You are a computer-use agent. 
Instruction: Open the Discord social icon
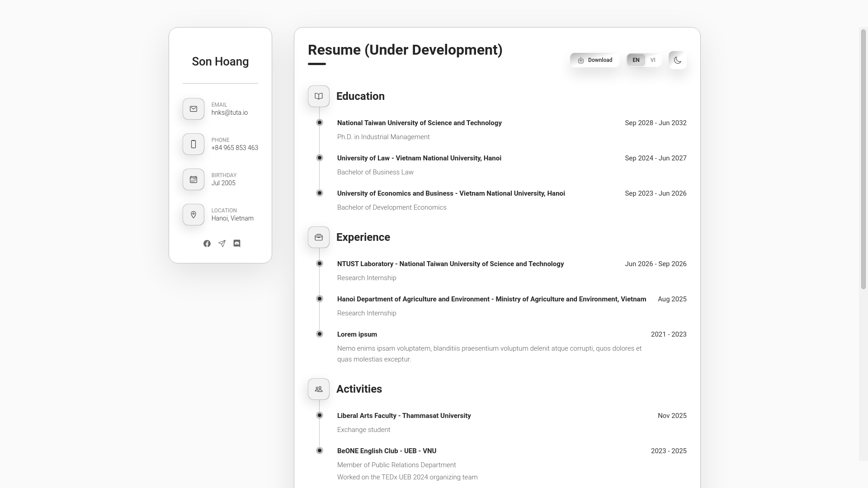[237, 244]
